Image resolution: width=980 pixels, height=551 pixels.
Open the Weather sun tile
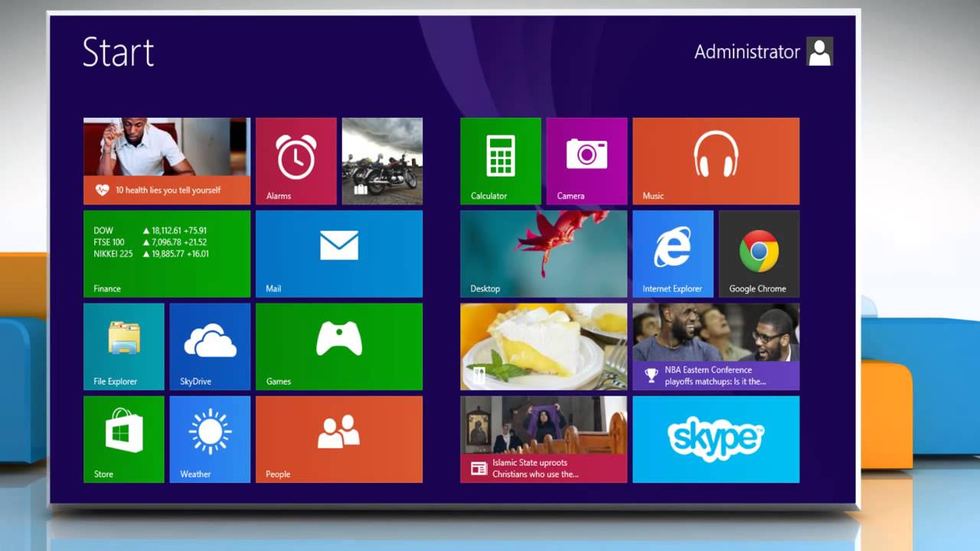coord(210,439)
